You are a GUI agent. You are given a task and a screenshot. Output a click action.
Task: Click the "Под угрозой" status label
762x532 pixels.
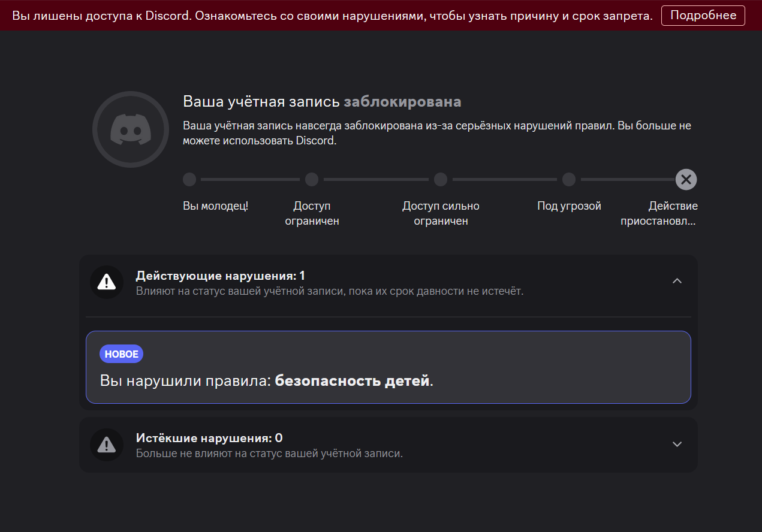569,206
